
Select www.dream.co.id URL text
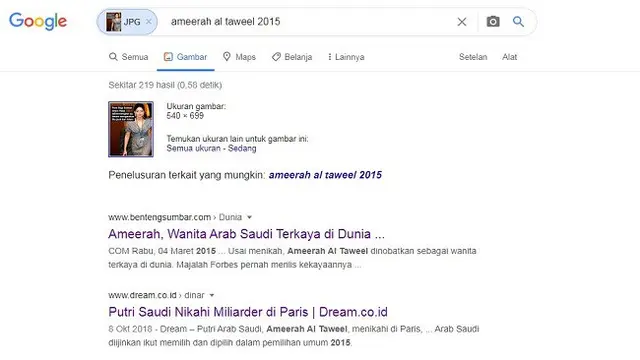pos(142,295)
